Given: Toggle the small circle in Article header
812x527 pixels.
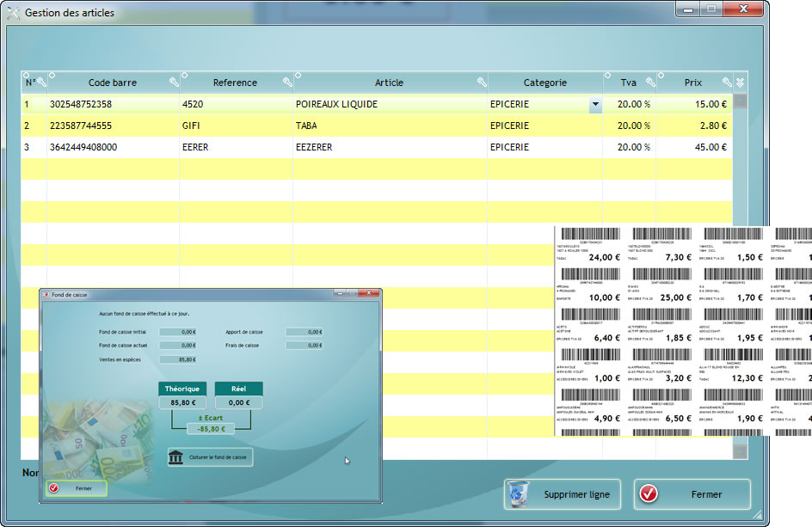Looking at the screenshot, I should pyautogui.click(x=298, y=76).
